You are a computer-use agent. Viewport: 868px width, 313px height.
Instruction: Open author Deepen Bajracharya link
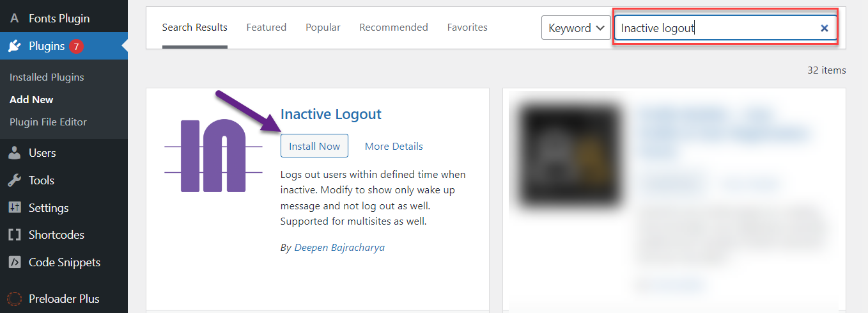(x=339, y=247)
